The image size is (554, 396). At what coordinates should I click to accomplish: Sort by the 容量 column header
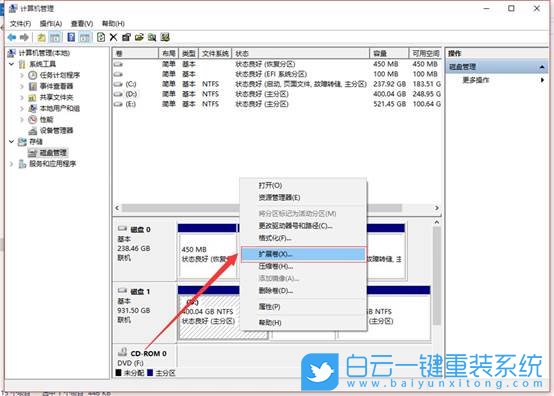tap(389, 53)
